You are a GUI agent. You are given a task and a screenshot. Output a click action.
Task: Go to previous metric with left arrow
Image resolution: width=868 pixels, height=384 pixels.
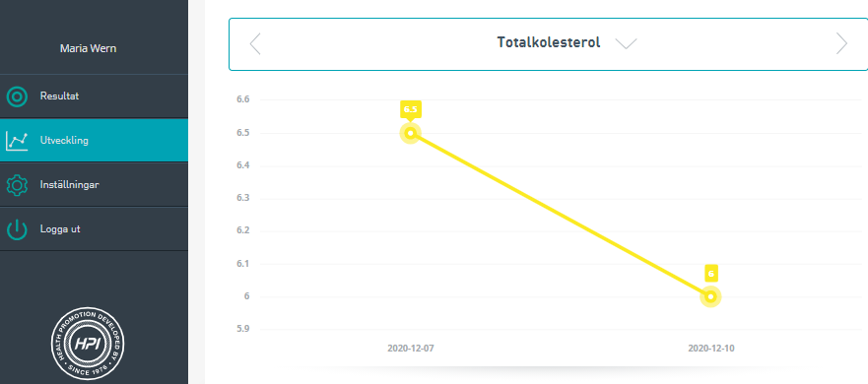[254, 43]
